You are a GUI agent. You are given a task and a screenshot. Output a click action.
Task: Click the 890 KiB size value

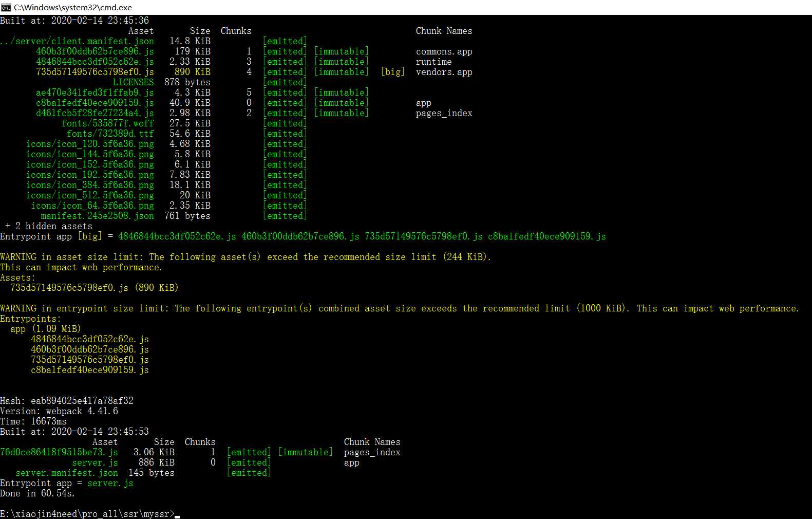[193, 72]
